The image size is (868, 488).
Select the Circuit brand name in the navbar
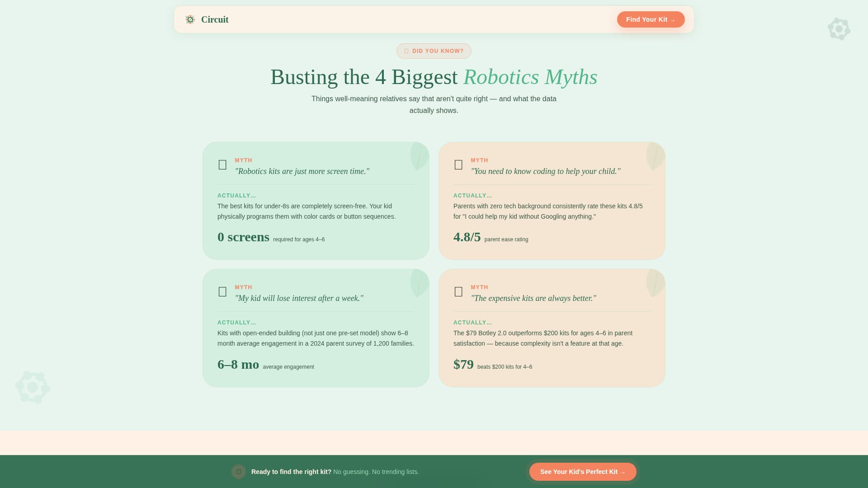[215, 19]
